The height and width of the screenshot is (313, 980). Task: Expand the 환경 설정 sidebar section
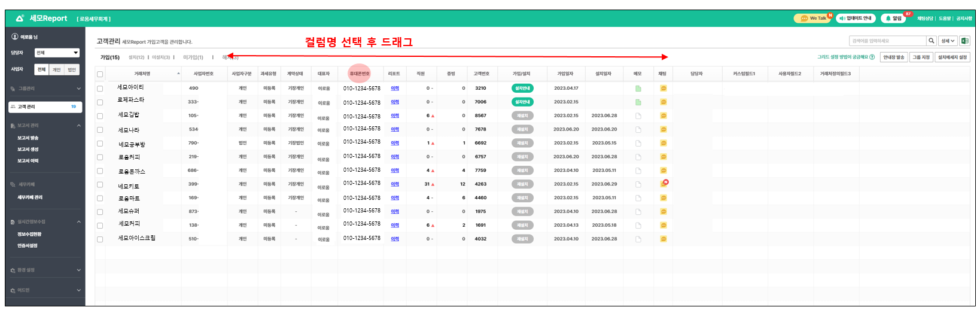(x=45, y=271)
